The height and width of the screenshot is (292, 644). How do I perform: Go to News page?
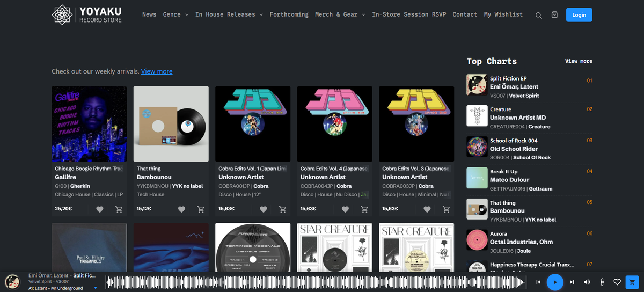click(149, 14)
